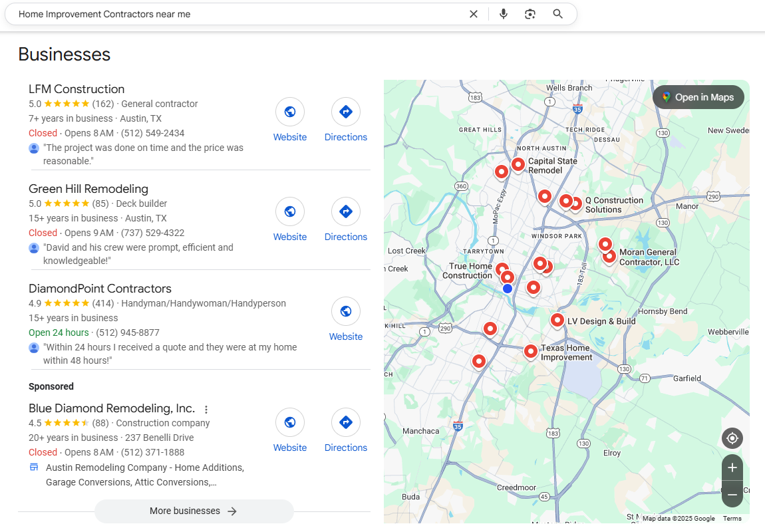Expand More businesses list

pyautogui.click(x=194, y=511)
